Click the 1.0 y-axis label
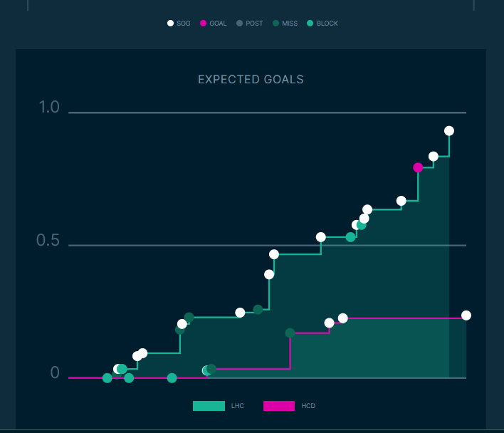Screen dimensions: 504x433 tap(49, 108)
